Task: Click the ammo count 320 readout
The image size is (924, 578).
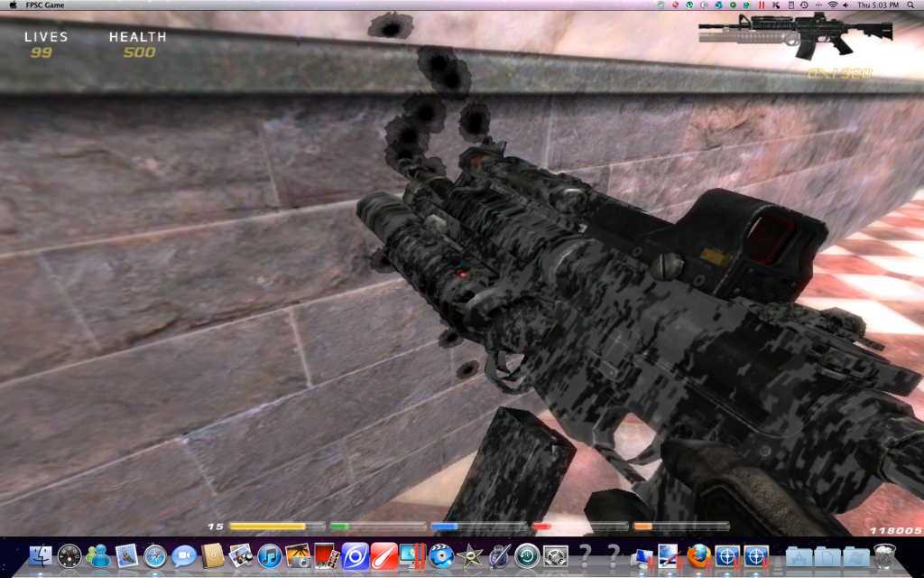Action: pyautogui.click(x=840, y=73)
